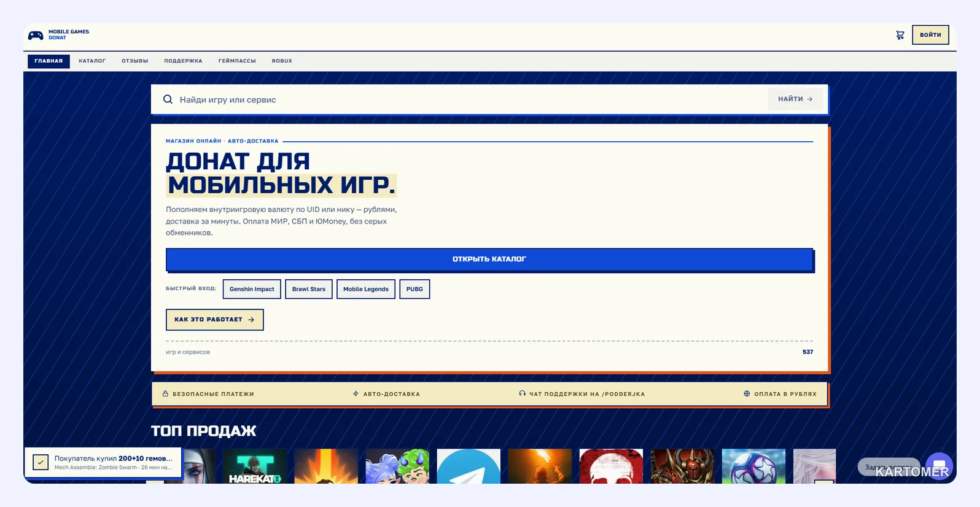Open the shopping cart icon
The image size is (980, 507).
tap(900, 35)
